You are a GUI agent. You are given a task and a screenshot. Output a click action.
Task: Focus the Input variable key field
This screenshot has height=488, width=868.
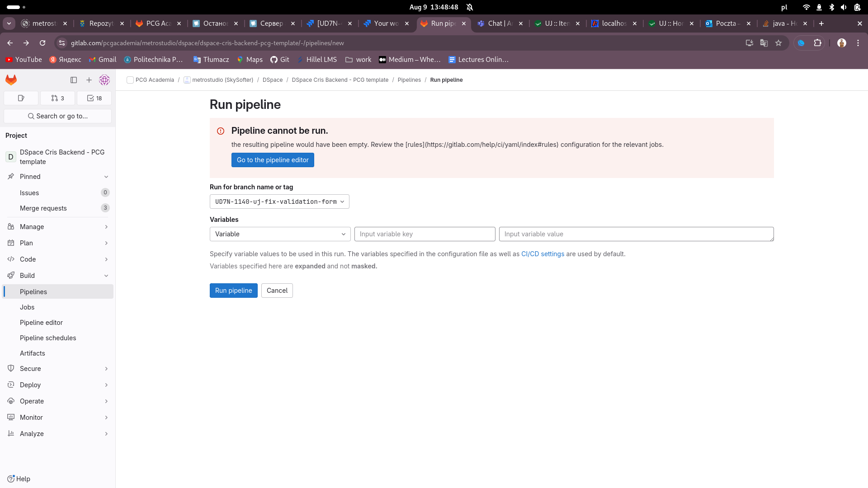(425, 234)
